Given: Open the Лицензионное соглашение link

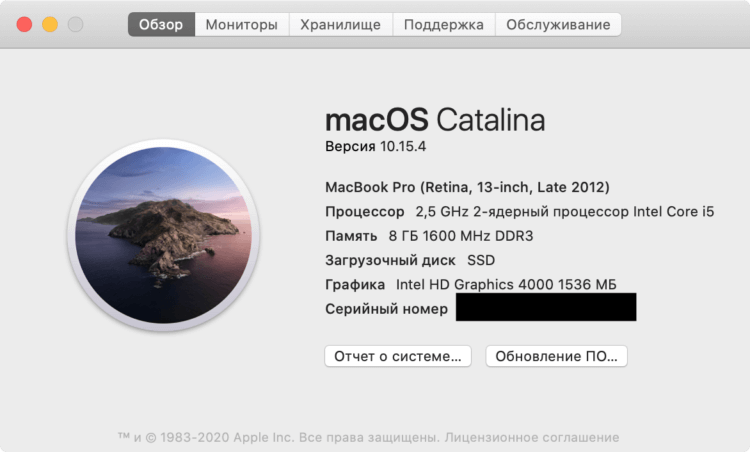Looking at the screenshot, I should click(x=532, y=437).
